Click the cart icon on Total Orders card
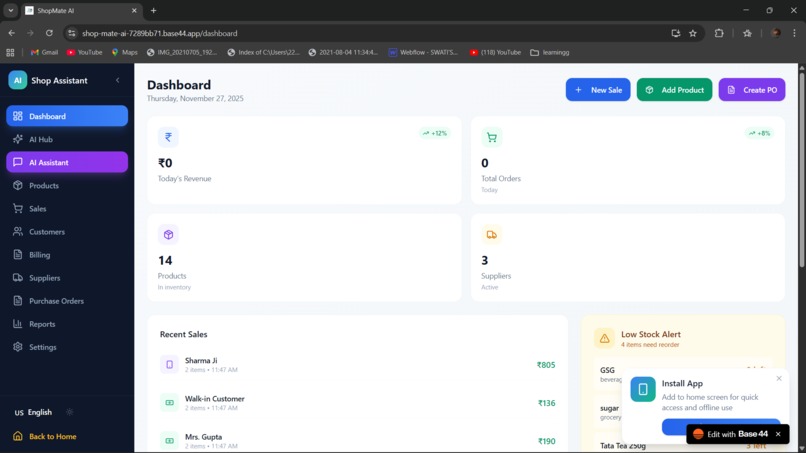This screenshot has height=453, width=806. [491, 137]
